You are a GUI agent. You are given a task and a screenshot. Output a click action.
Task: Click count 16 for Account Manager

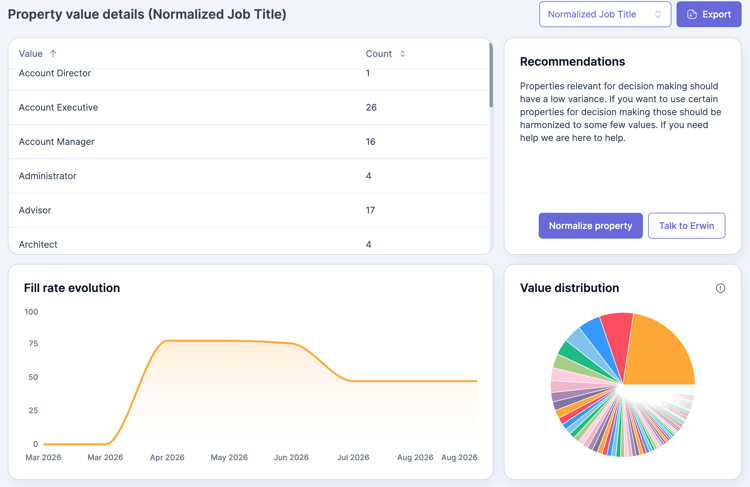[371, 142]
